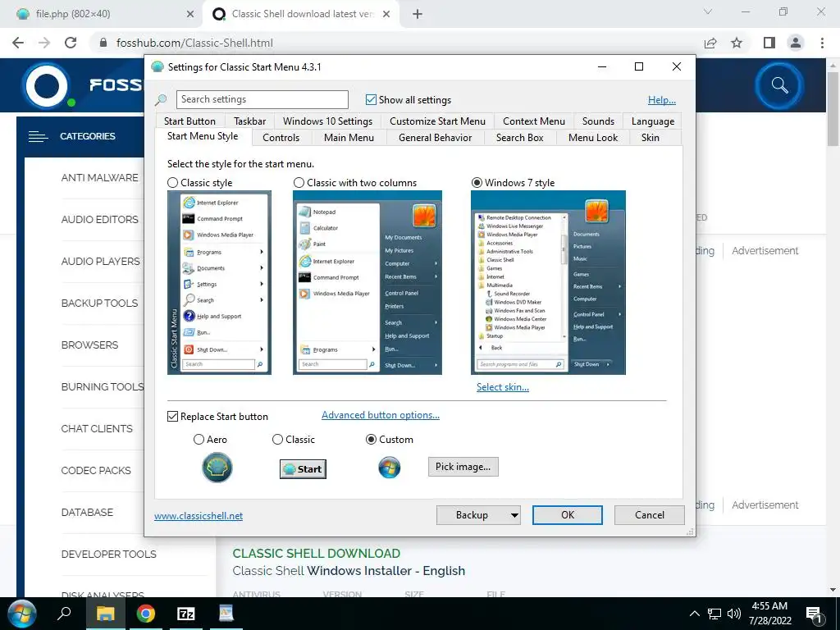Open Chrome's three-dot menu
Screen dimensions: 840x630
tap(822, 43)
